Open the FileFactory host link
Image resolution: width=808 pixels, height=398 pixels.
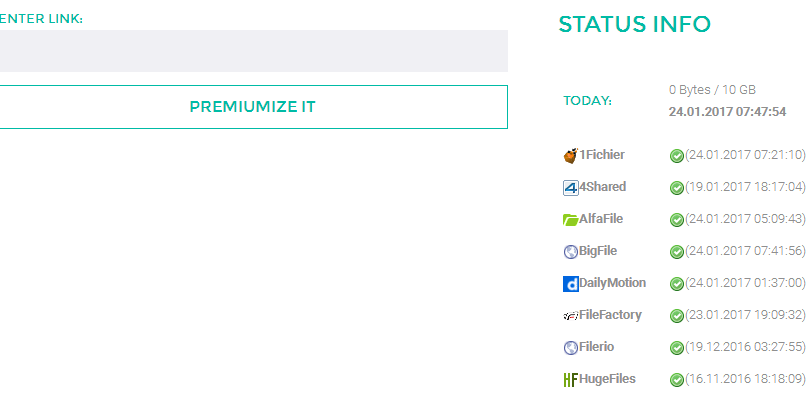coord(610,315)
